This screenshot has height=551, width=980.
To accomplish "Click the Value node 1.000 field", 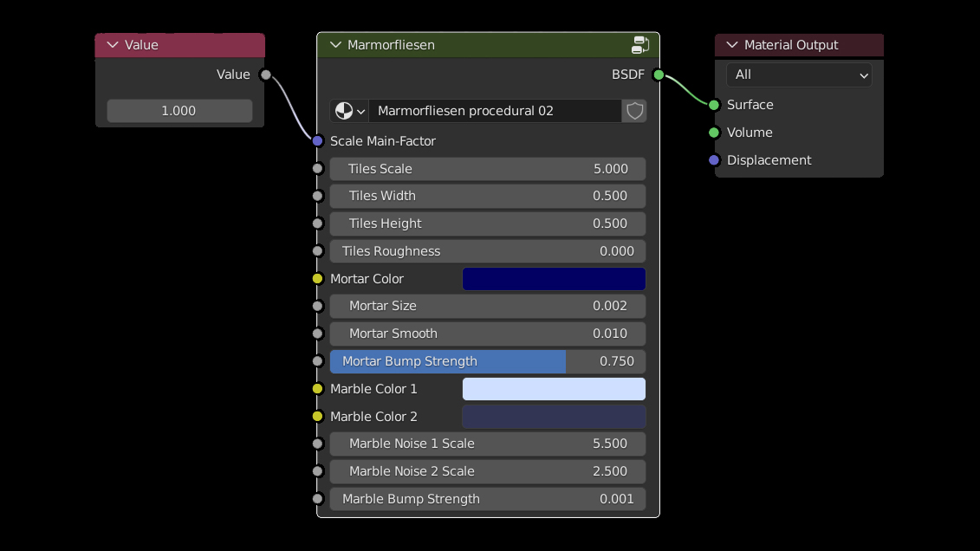I will (x=179, y=111).
